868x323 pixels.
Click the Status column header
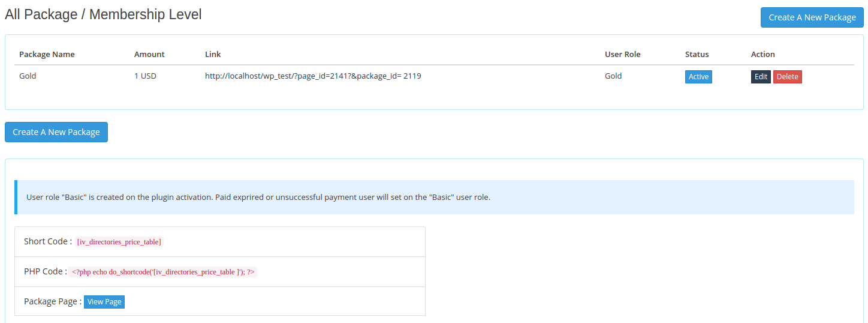[x=697, y=54]
